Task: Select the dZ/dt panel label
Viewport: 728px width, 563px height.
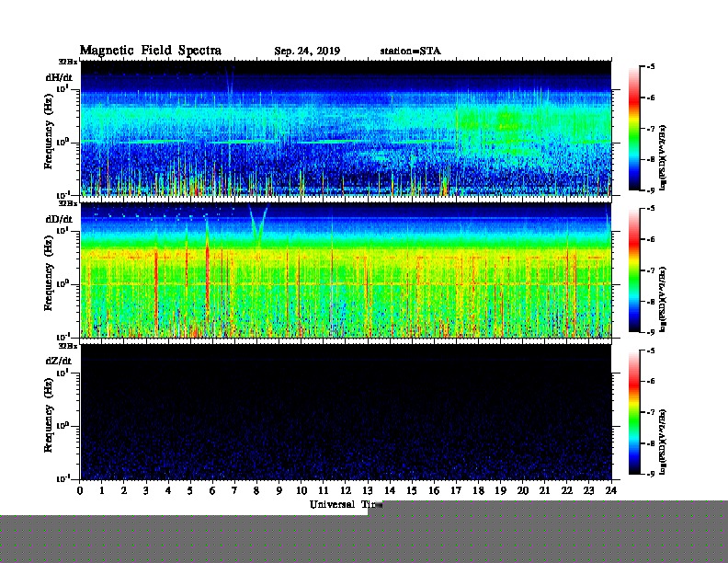Action: 59,361
